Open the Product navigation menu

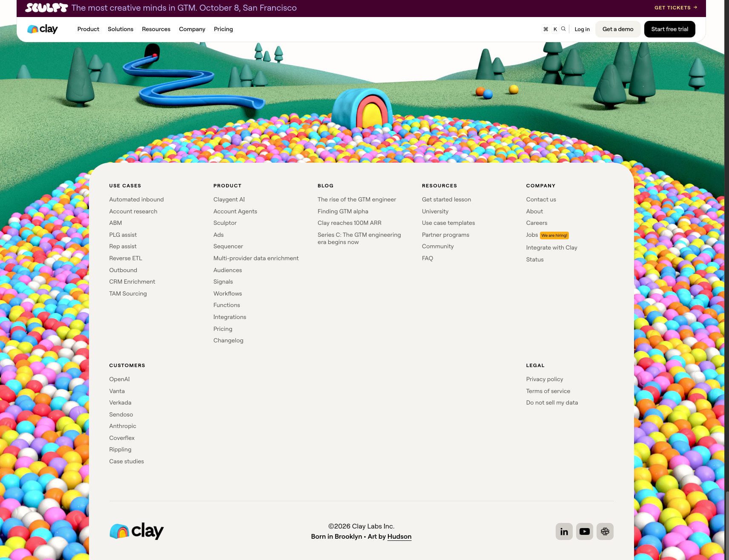click(88, 29)
